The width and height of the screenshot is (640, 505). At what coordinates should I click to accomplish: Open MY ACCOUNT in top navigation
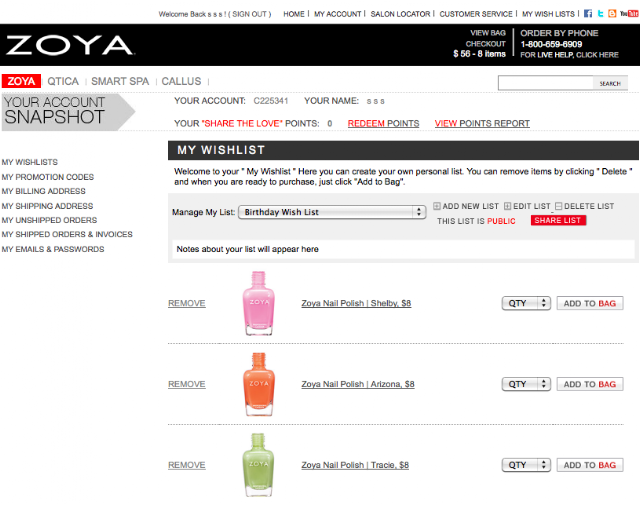[338, 14]
